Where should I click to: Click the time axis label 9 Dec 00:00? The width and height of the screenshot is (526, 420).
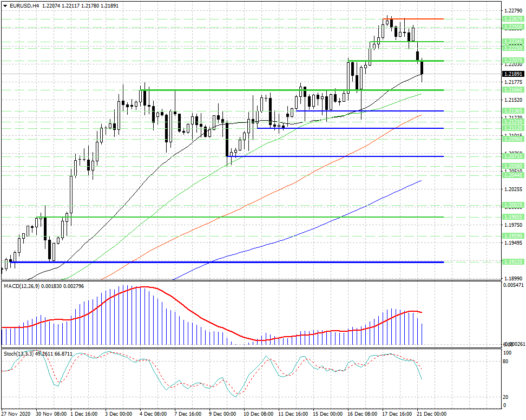(x=222, y=414)
